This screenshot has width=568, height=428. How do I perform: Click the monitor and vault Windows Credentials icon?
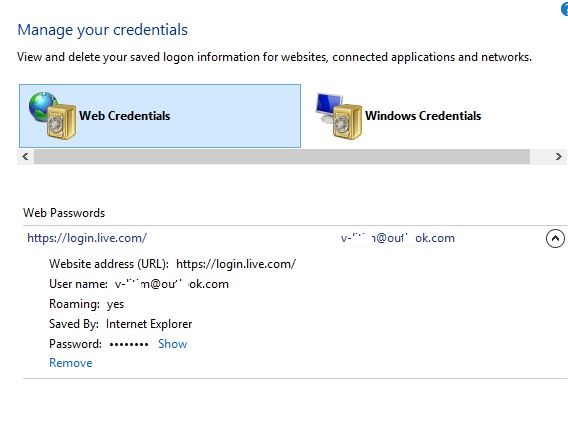[x=339, y=116]
